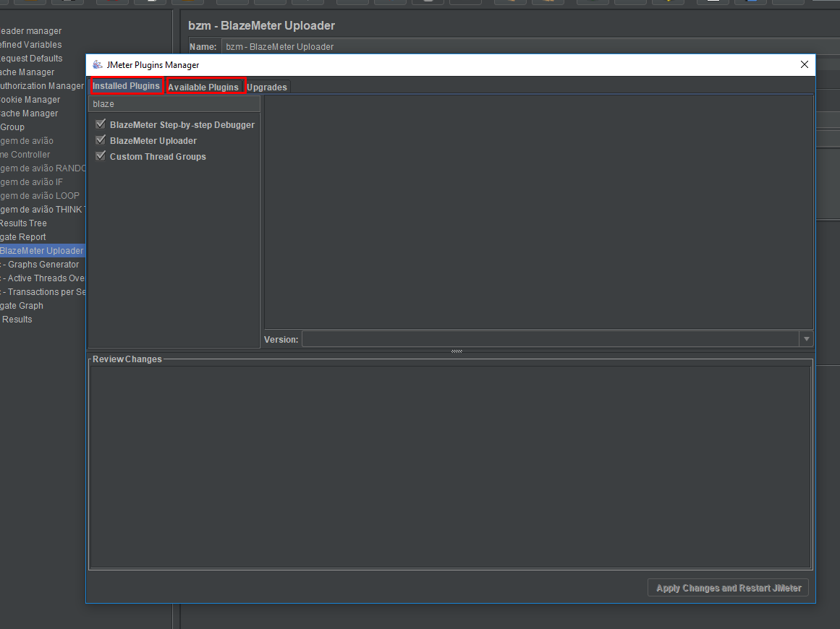This screenshot has width=840, height=629.
Task: Click inside the Review Changes text area
Action: (x=451, y=467)
